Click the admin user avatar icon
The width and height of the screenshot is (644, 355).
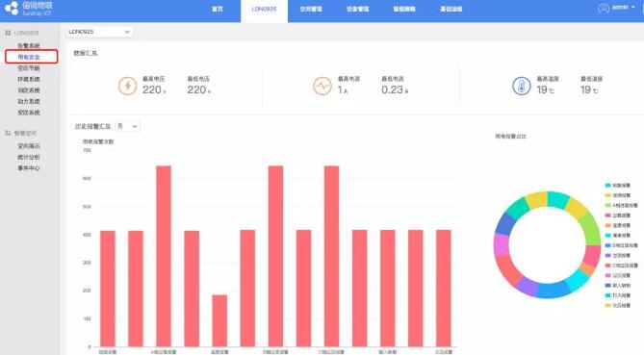point(604,9)
